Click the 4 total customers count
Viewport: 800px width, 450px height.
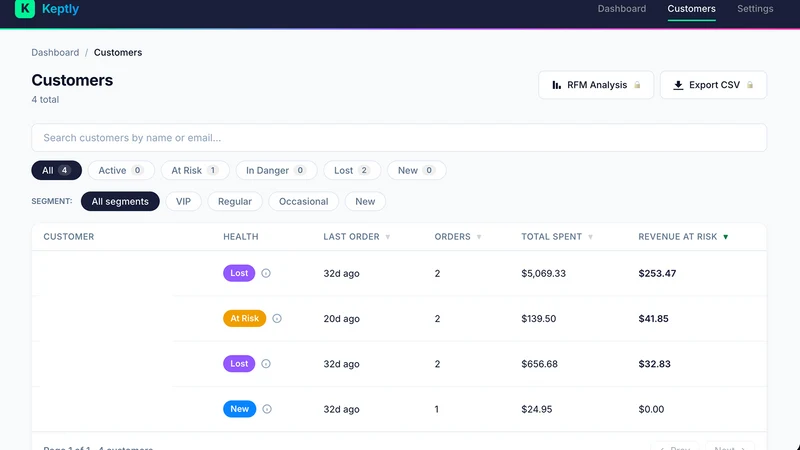pyautogui.click(x=45, y=99)
